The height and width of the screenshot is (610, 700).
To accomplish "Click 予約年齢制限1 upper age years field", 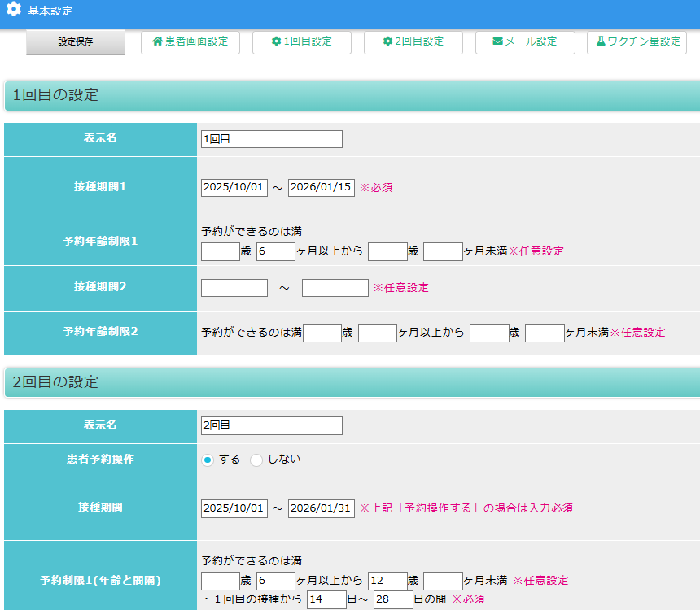I will click(x=387, y=251).
